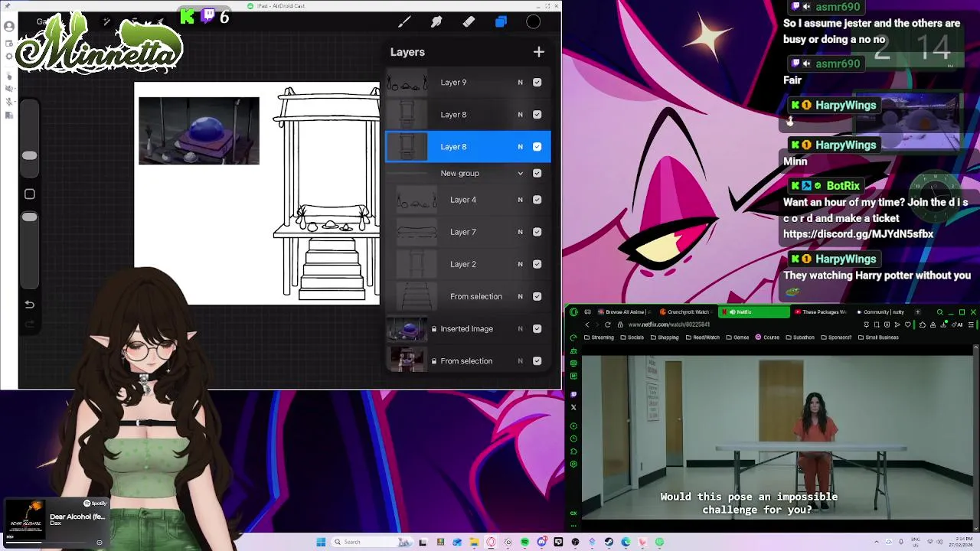Open the Course bookmark
This screenshot has width=980, height=551.
tap(767, 337)
